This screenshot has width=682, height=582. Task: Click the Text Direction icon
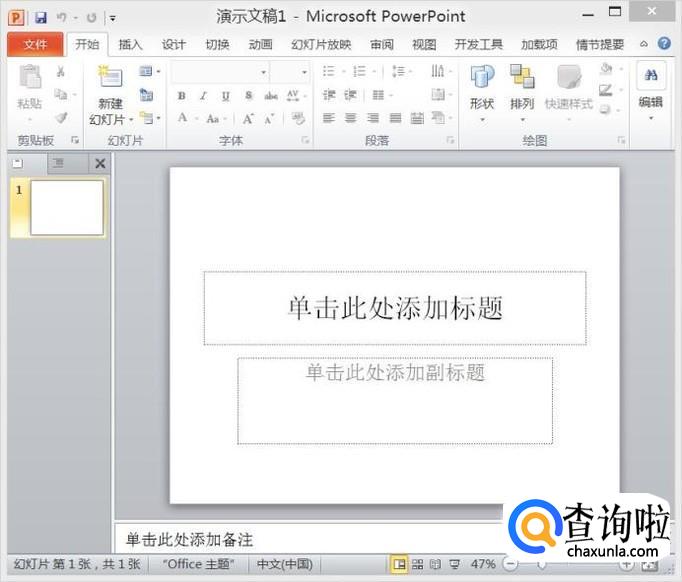pyautogui.click(x=438, y=71)
